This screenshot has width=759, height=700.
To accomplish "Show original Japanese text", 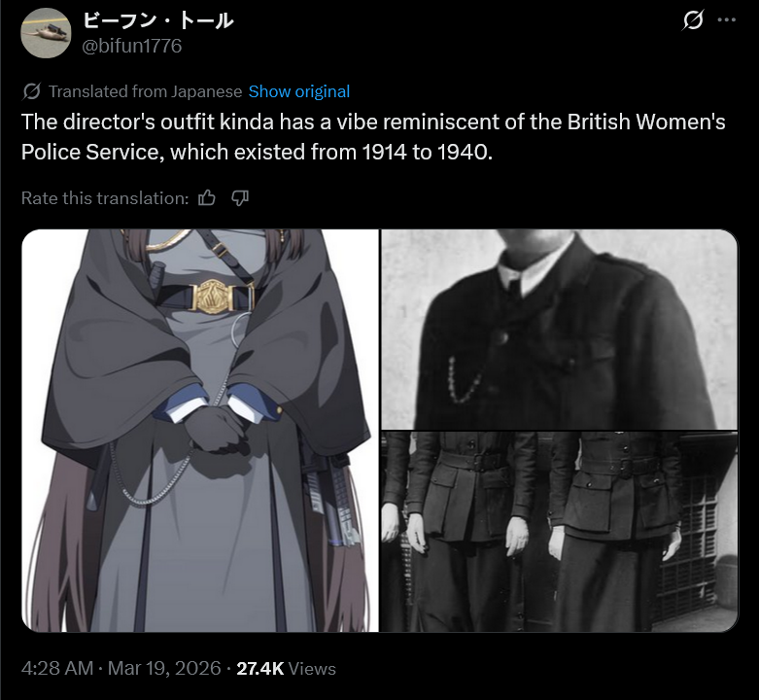I will (x=298, y=91).
